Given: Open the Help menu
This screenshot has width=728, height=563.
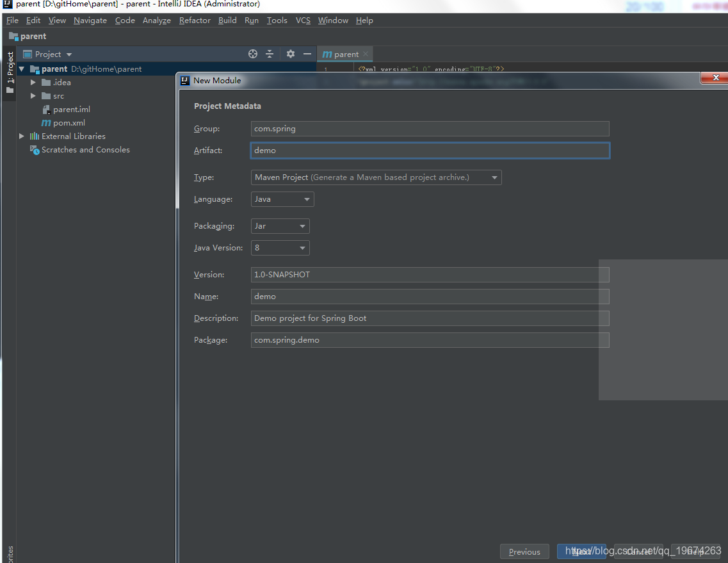Looking at the screenshot, I should click(x=364, y=20).
